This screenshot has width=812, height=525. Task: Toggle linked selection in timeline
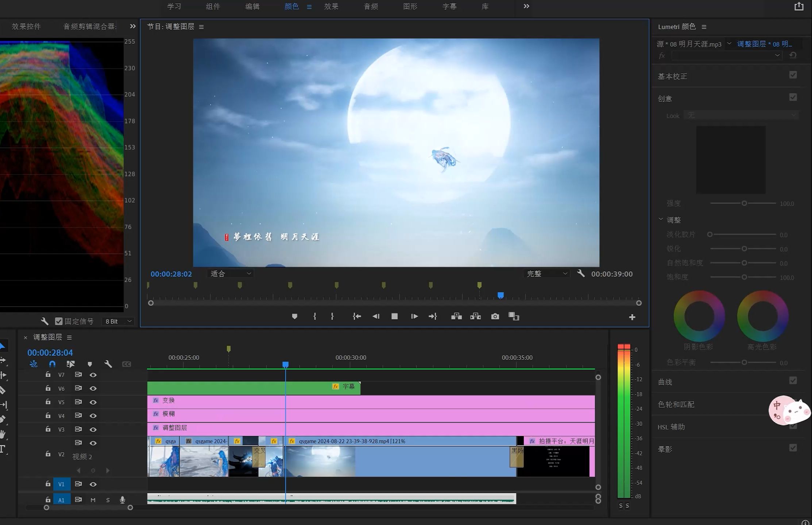[70, 364]
